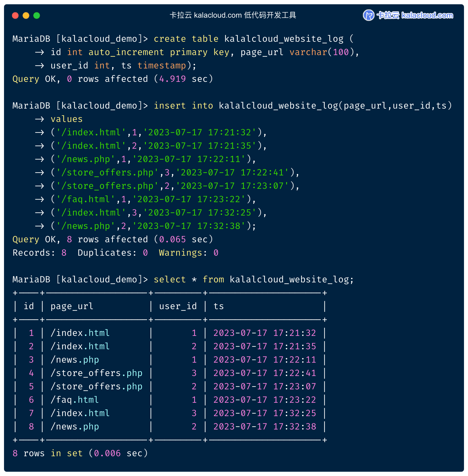Click the '8 rows in set' summary line
The image size is (468, 476).
(80, 453)
